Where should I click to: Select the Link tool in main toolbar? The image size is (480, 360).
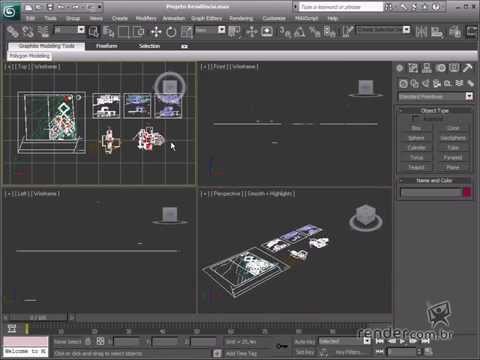coord(13,32)
